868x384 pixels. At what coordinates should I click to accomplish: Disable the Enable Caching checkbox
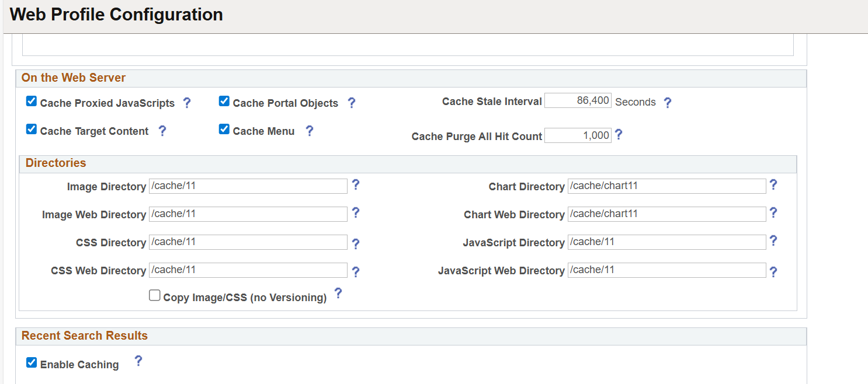(x=32, y=363)
